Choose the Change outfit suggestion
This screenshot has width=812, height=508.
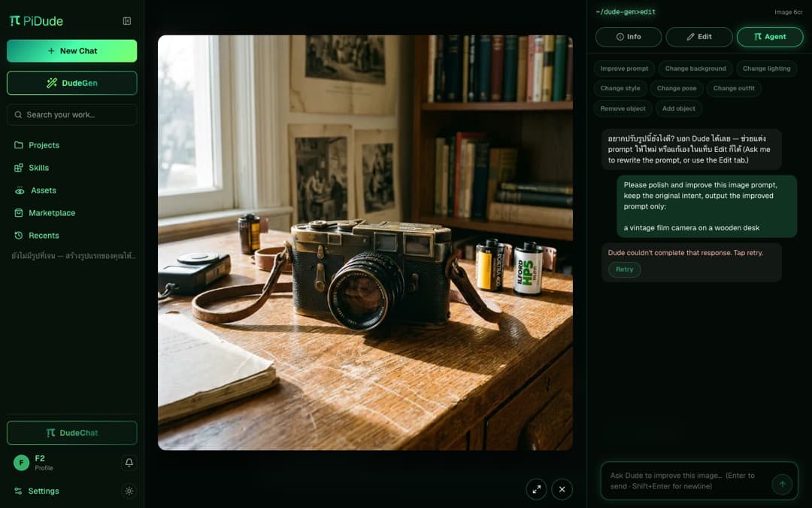click(734, 88)
